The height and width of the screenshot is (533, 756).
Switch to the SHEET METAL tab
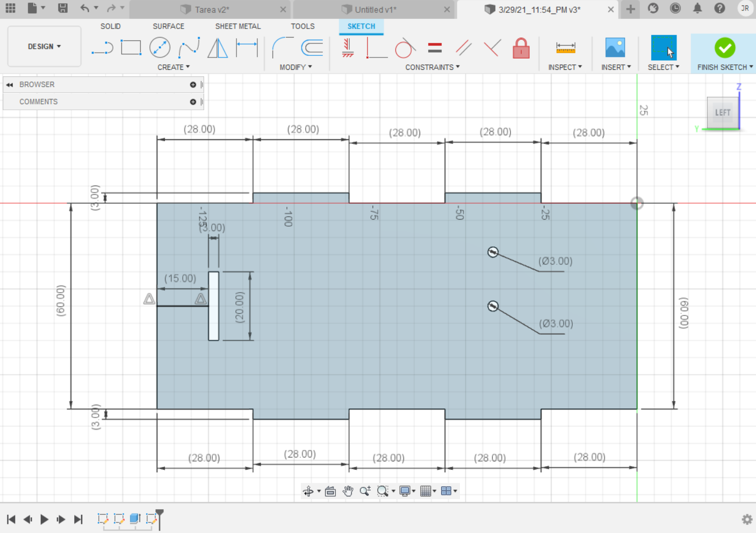point(238,26)
